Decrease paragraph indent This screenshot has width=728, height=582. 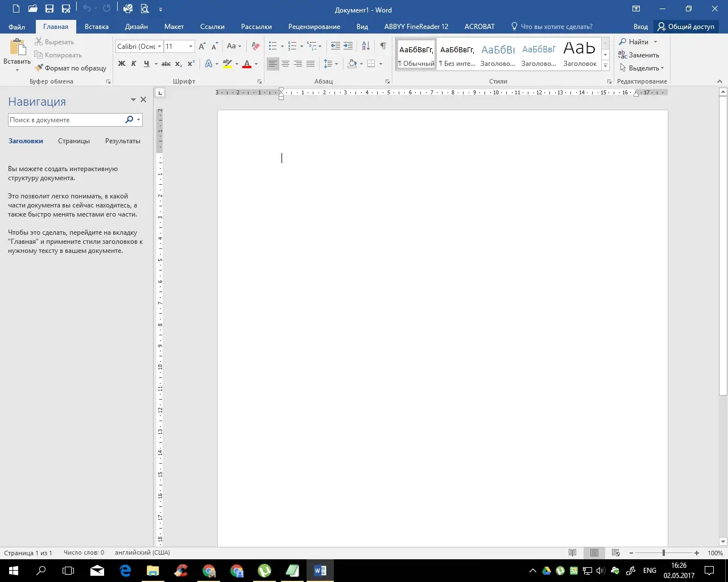tap(336, 46)
